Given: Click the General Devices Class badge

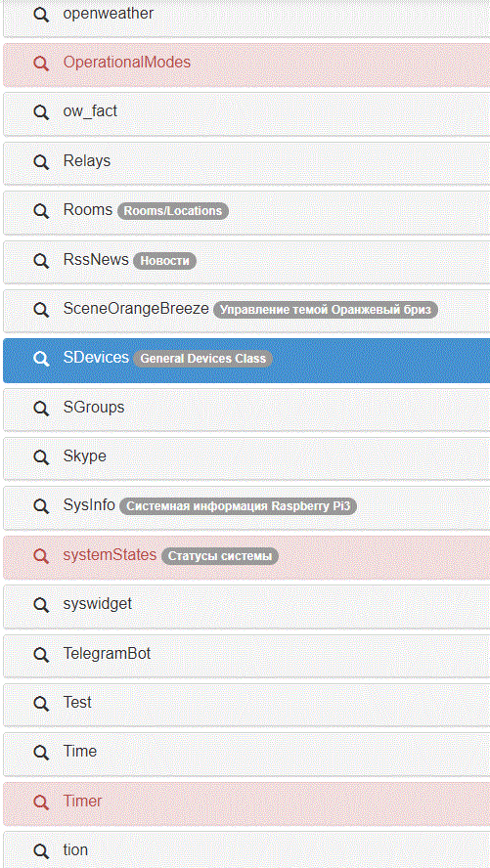Looking at the screenshot, I should pos(203,359).
